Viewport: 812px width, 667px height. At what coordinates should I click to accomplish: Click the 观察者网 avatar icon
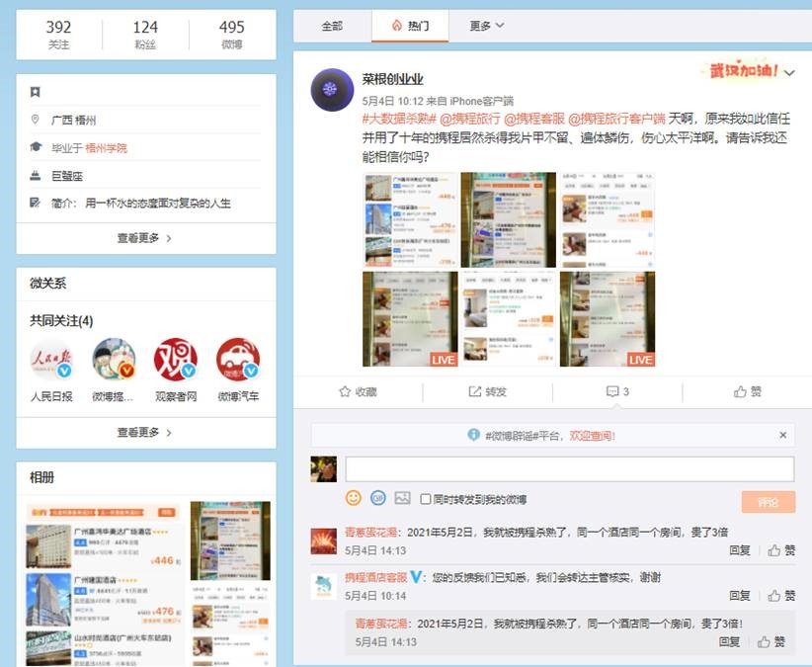pyautogui.click(x=176, y=361)
